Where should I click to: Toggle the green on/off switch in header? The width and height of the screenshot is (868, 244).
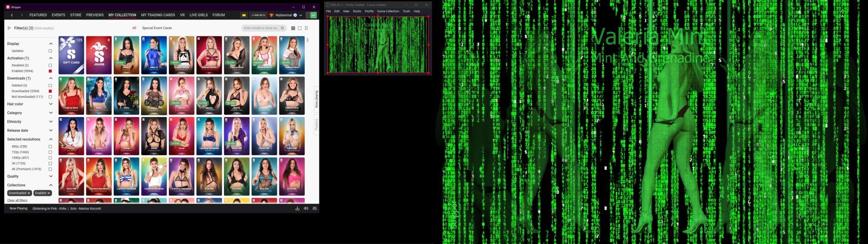pyautogui.click(x=311, y=15)
